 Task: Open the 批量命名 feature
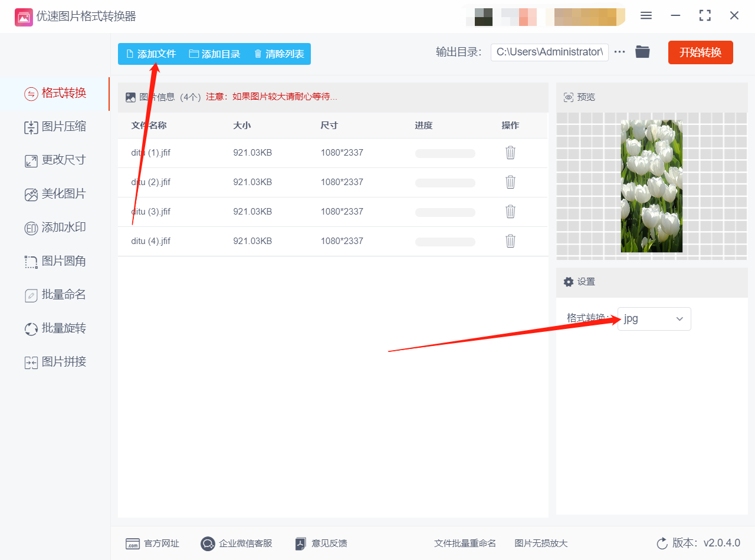54,295
